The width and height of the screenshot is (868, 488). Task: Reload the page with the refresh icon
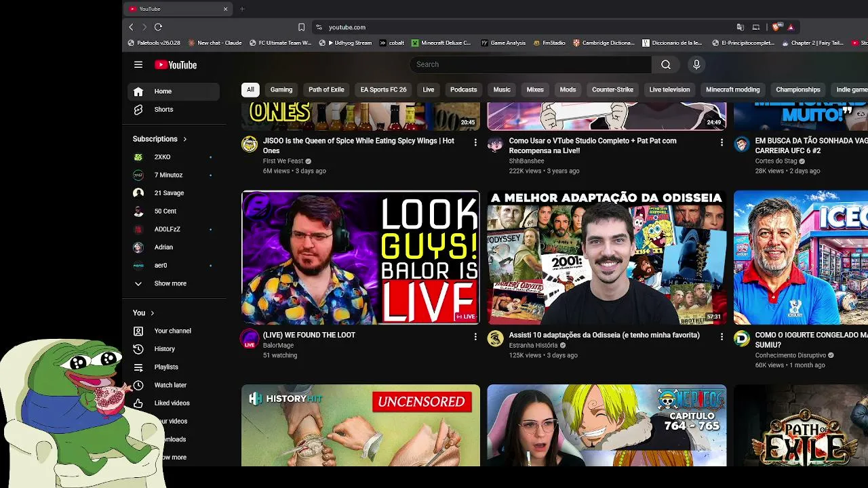[158, 27]
